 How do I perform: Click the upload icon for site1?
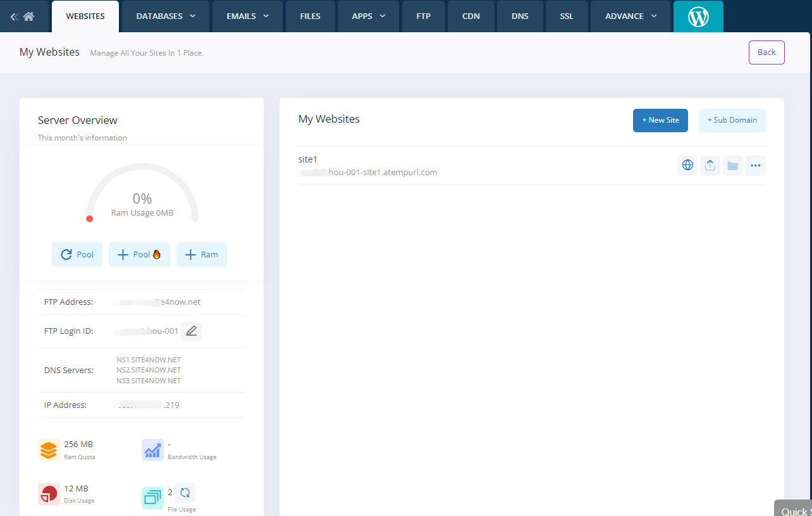pos(710,166)
